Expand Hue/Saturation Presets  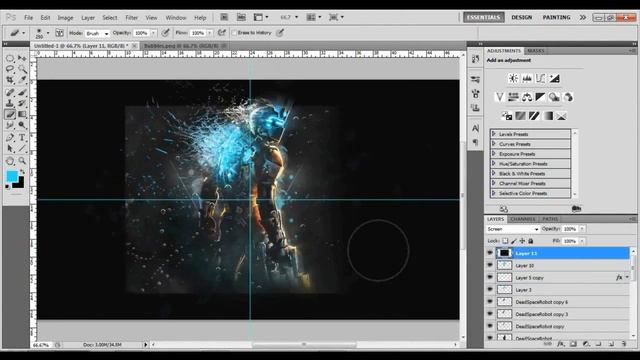tap(494, 164)
